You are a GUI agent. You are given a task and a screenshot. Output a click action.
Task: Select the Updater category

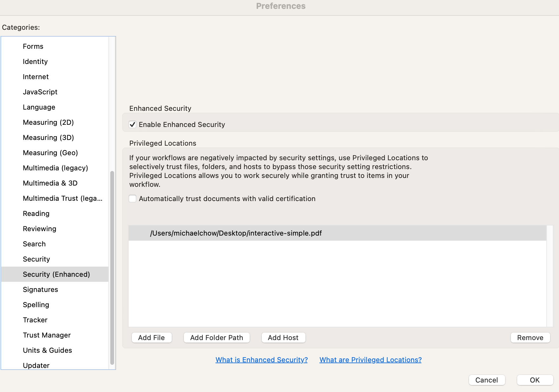click(x=36, y=365)
